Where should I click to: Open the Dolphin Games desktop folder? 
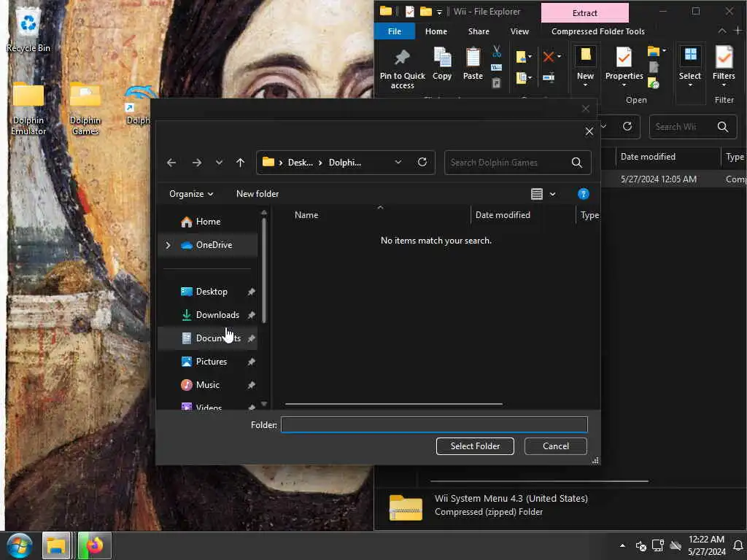coord(85,109)
